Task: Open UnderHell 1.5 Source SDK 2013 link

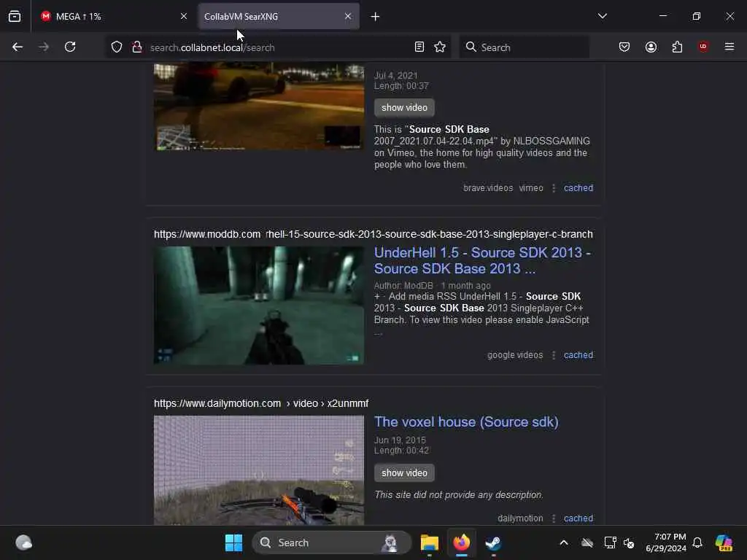Action: [482, 260]
